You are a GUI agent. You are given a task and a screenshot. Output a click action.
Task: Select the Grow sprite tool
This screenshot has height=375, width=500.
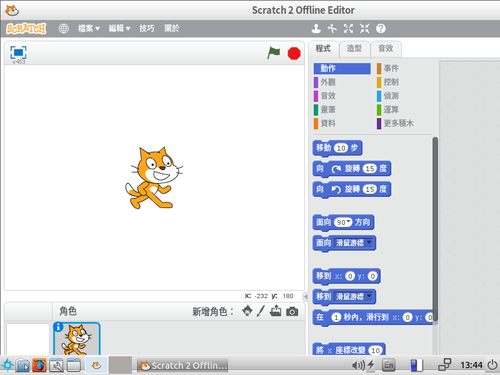[348, 29]
